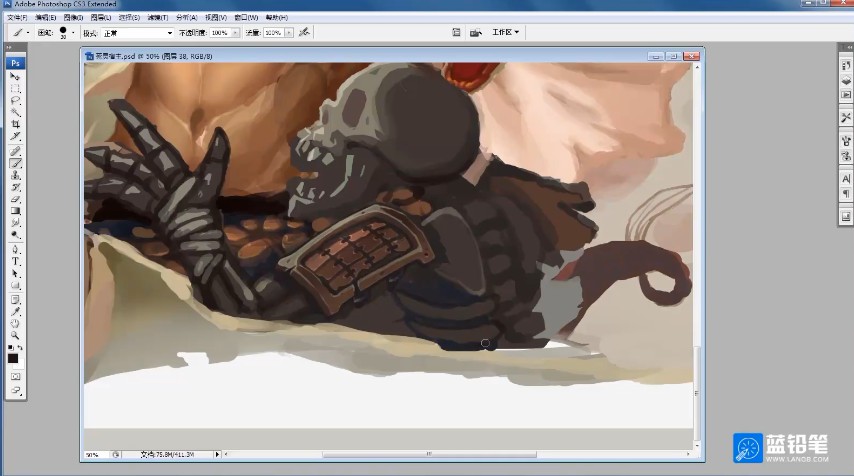
Task: Select the Dodge tool
Action: [x=15, y=235]
